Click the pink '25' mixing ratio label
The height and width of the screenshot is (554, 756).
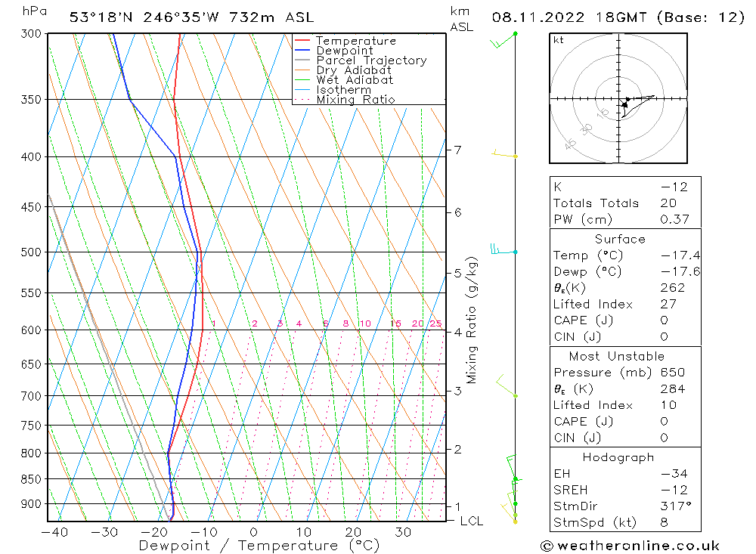[435, 323]
